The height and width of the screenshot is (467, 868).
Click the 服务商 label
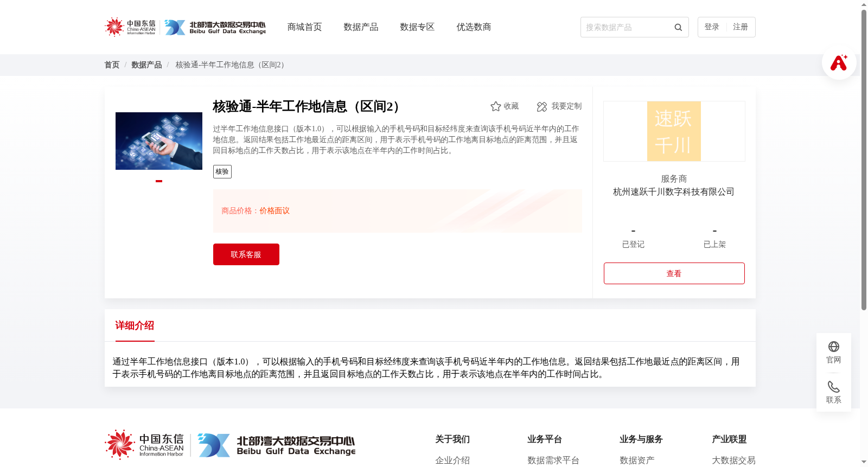(x=674, y=179)
